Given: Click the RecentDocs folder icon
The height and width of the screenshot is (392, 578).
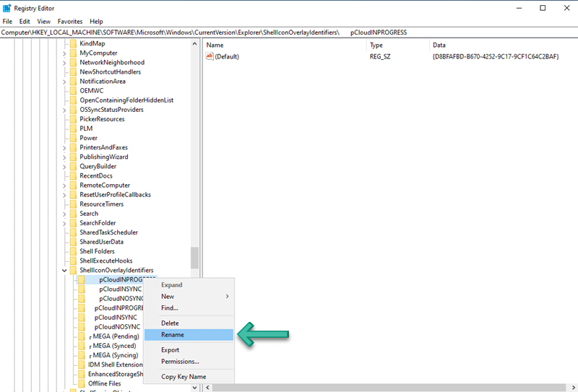Looking at the screenshot, I should (73, 175).
